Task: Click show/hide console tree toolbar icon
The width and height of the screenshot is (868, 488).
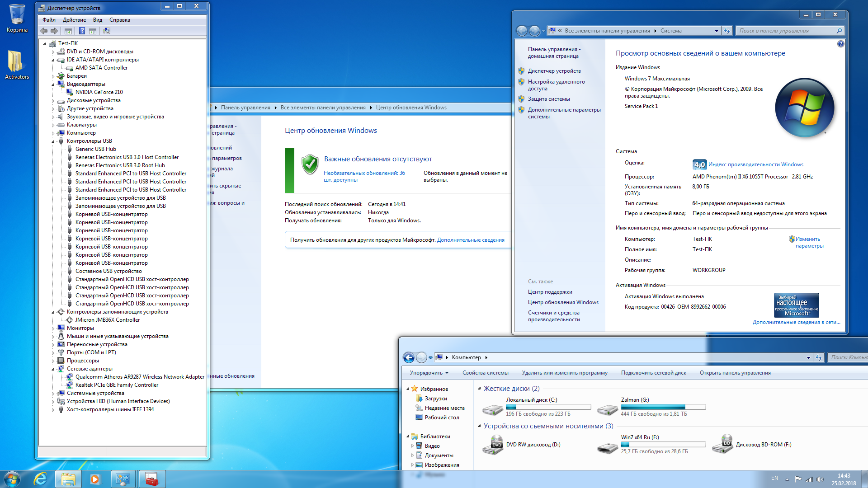Action: click(68, 31)
